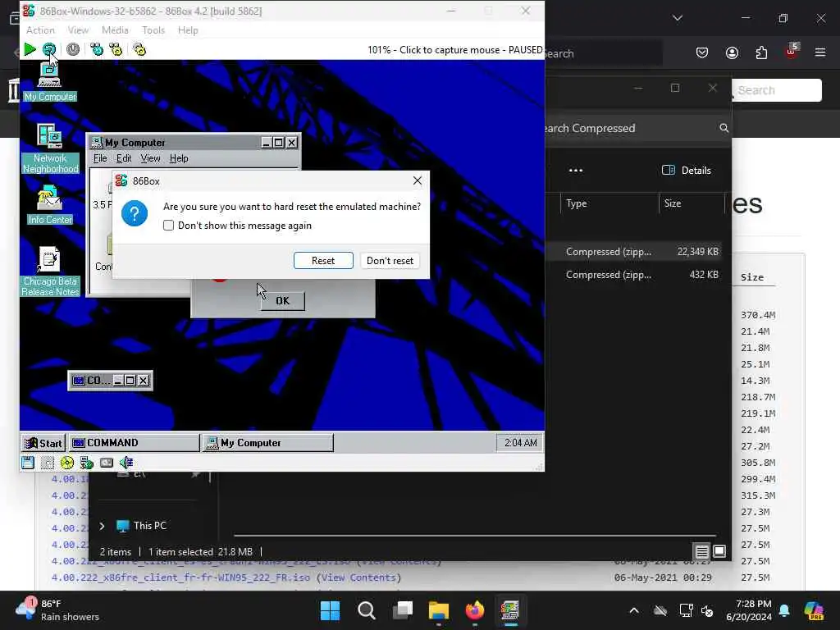Select the My Computer desktop icon
The width and height of the screenshot is (840, 630).
(50, 82)
